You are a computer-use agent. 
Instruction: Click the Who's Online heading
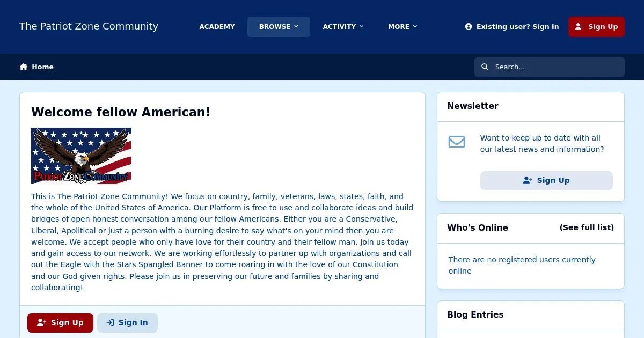(478, 227)
